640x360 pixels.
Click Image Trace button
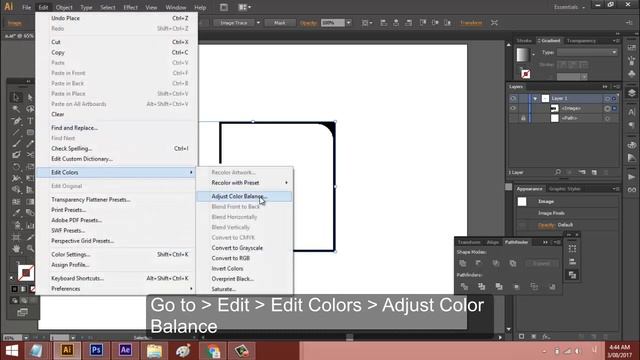(x=234, y=23)
